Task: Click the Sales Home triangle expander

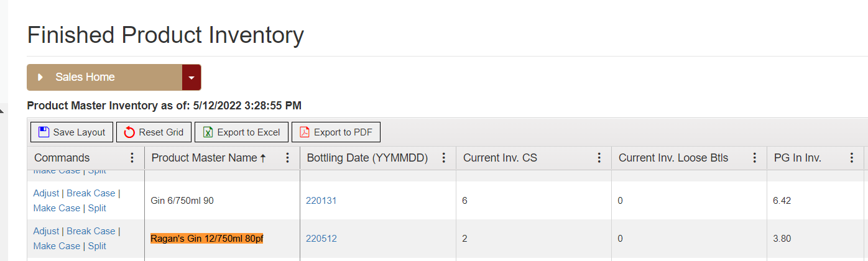Action: tap(40, 78)
